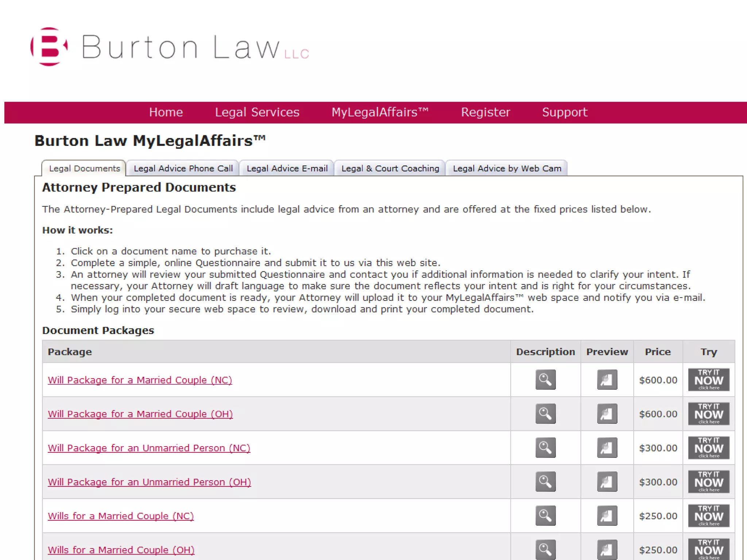
Task: Switch to Legal Advice Phone Call tab
Action: pyautogui.click(x=183, y=168)
